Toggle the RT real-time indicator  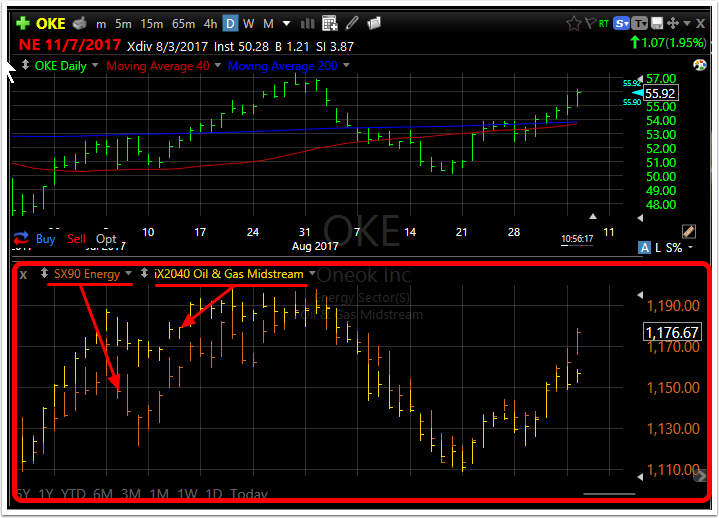(x=603, y=23)
